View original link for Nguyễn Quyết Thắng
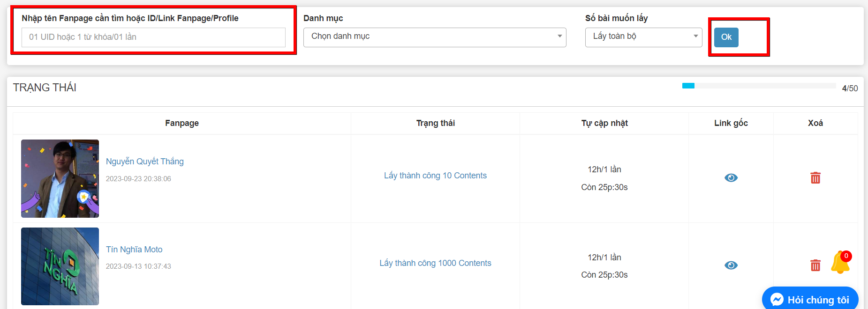Screen dimensions: 868x309 coord(731,178)
